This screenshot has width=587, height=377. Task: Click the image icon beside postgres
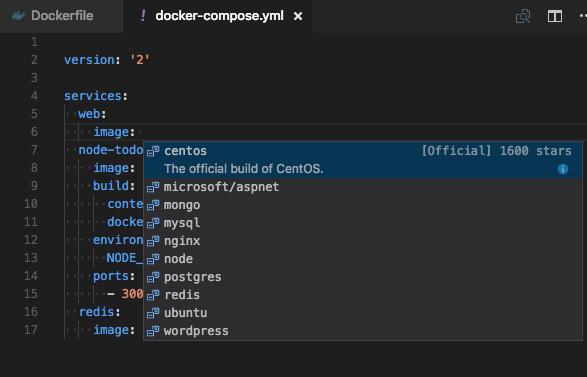(153, 277)
